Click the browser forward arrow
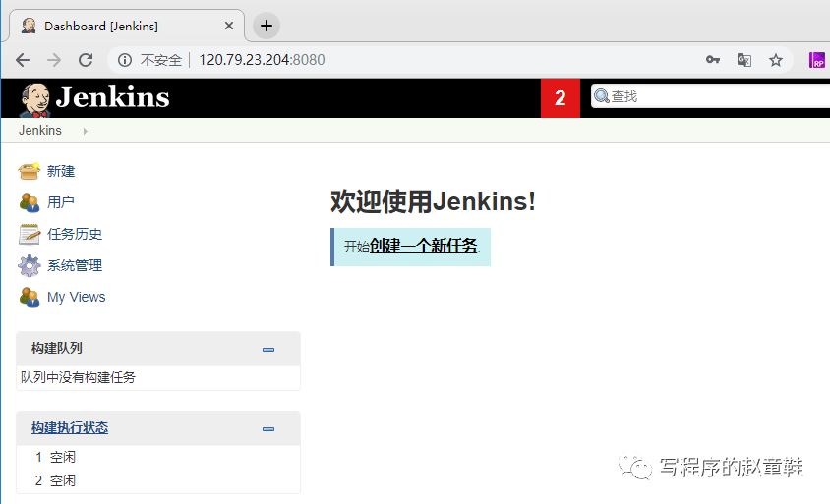Screen dimensions: 830x504 click(54, 60)
